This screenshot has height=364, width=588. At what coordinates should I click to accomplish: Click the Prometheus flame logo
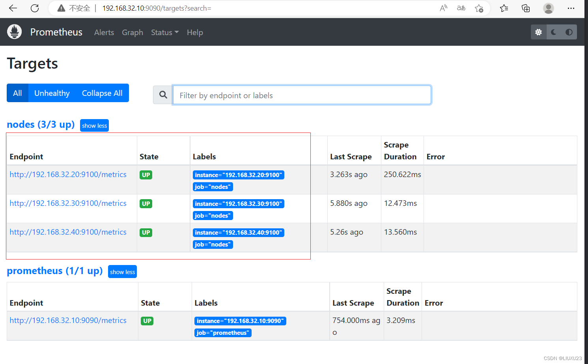click(x=15, y=32)
